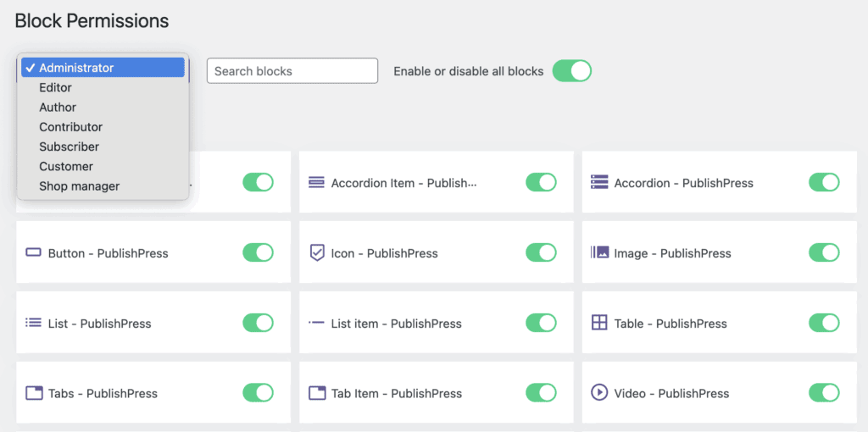Click the Accordion - PublishPress label
The height and width of the screenshot is (432, 868).
[x=684, y=183]
